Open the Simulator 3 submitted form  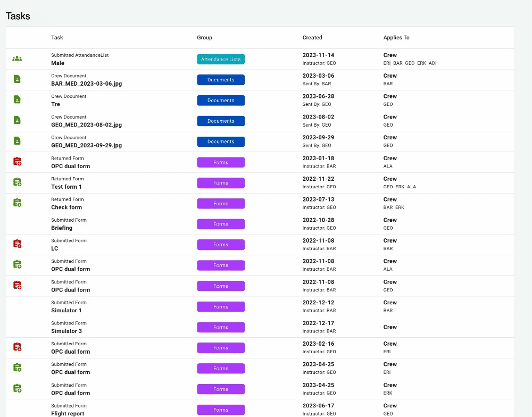pos(66,331)
